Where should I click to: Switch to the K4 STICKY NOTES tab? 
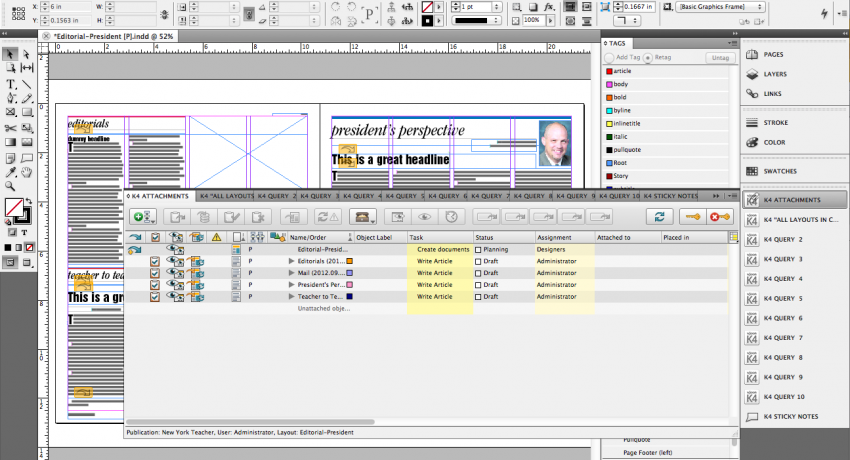671,196
